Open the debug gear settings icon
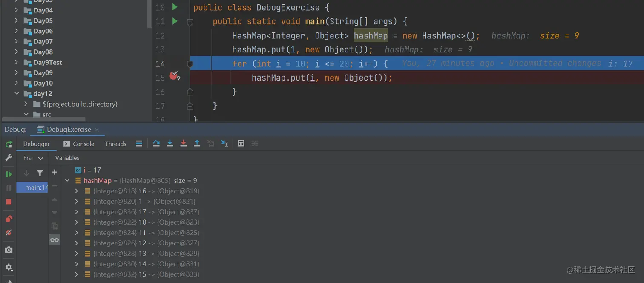The image size is (644, 283). click(9, 268)
